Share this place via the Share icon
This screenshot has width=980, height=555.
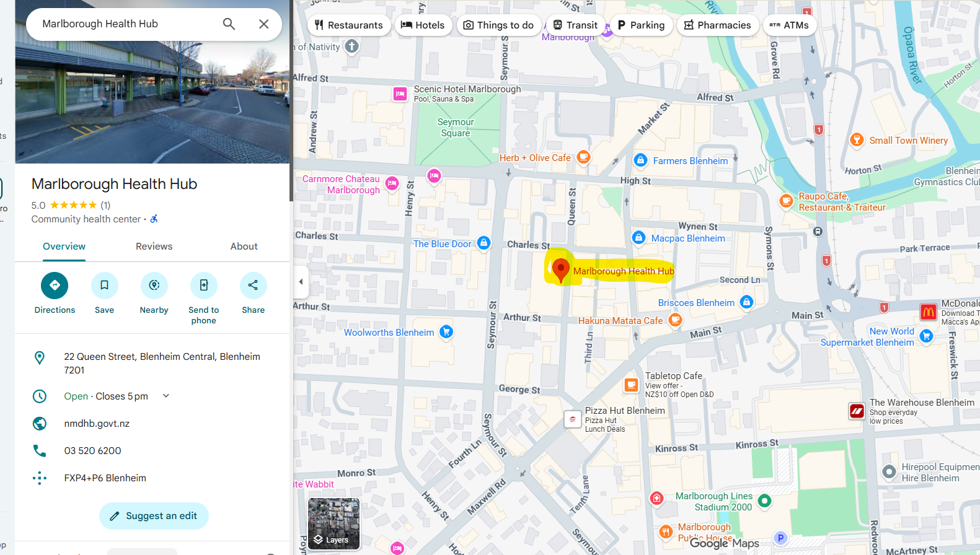(x=254, y=286)
